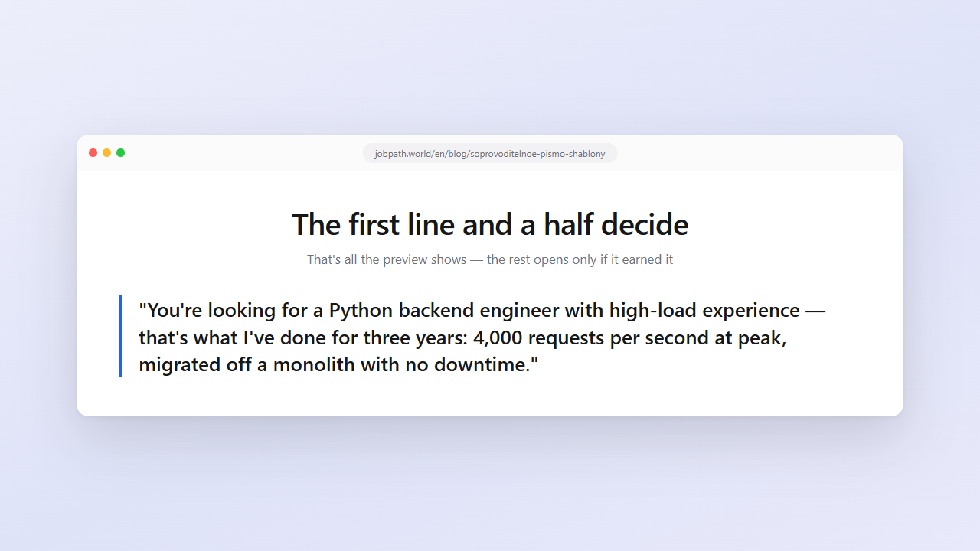Focus the jobpath.world URL address pill

490,153
